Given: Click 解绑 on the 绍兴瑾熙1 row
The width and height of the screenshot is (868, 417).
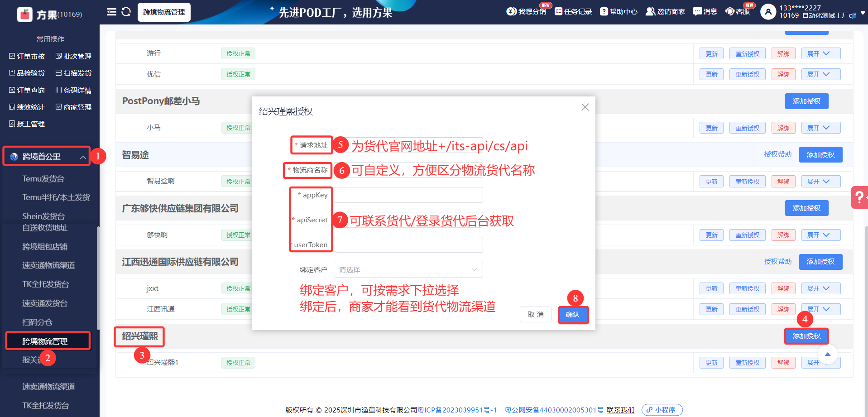Looking at the screenshot, I should (783, 363).
